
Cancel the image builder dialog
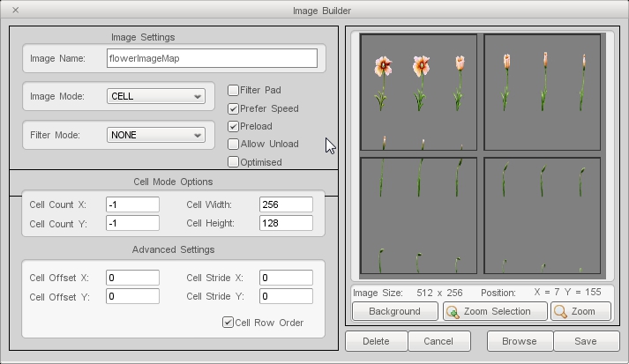click(x=438, y=341)
